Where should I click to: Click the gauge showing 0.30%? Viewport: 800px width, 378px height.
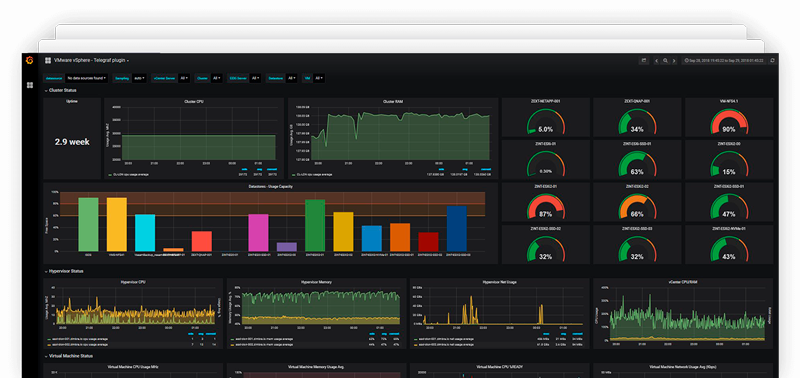point(545,164)
